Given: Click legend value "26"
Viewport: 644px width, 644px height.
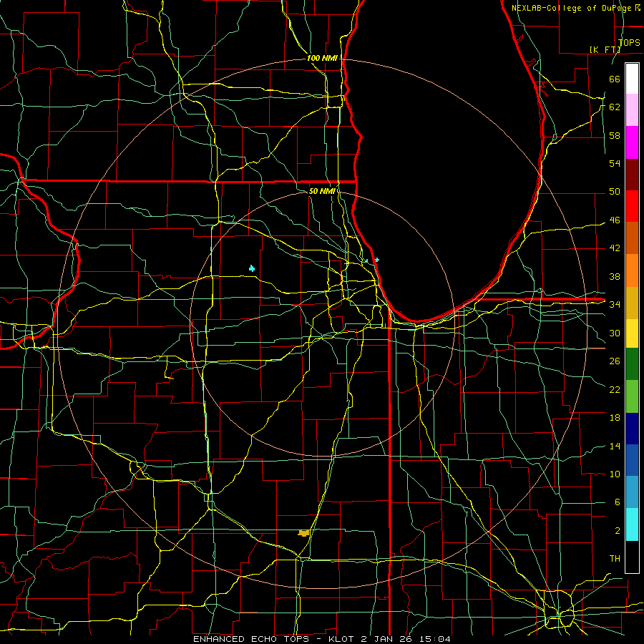Looking at the screenshot, I should [615, 361].
